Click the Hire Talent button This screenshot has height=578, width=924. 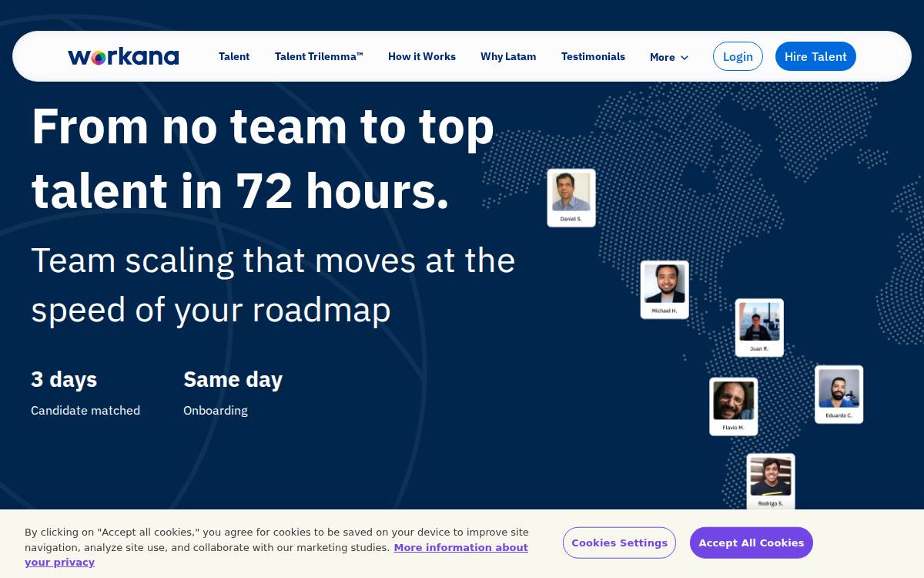[815, 56]
